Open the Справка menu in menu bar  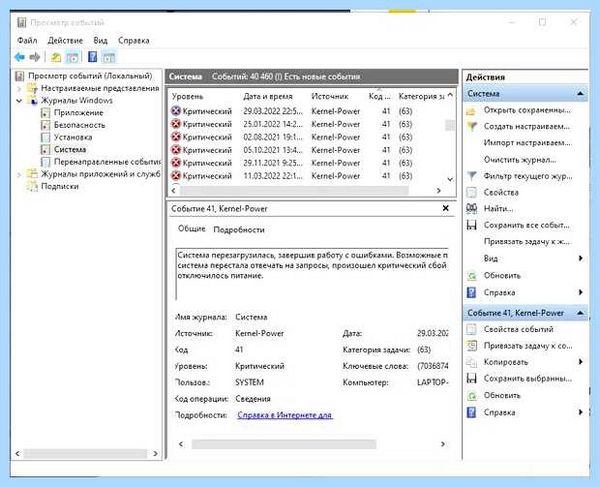coord(134,40)
